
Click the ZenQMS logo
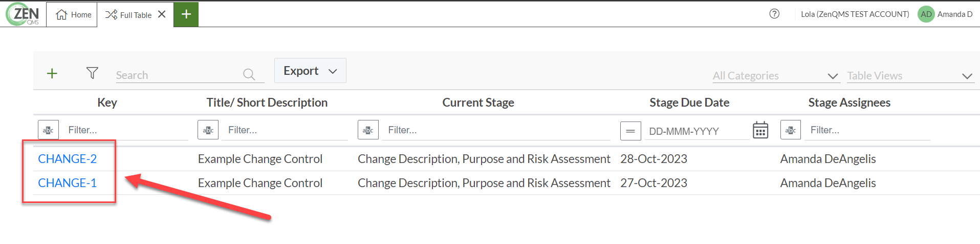click(x=23, y=14)
